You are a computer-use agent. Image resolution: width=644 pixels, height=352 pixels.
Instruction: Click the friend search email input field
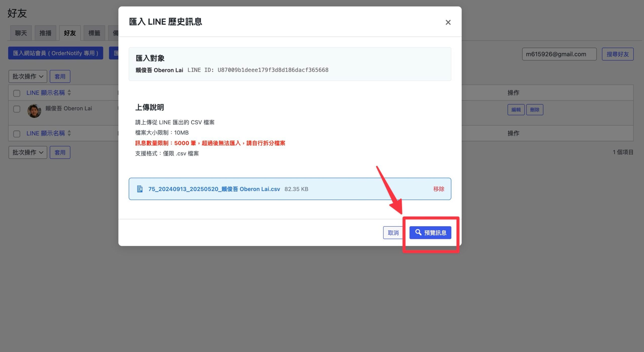tap(559, 54)
